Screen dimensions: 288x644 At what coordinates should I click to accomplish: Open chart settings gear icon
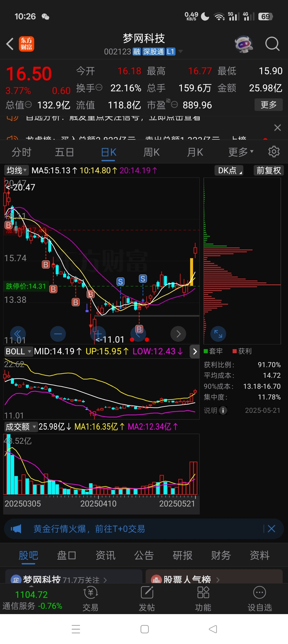tap(274, 152)
